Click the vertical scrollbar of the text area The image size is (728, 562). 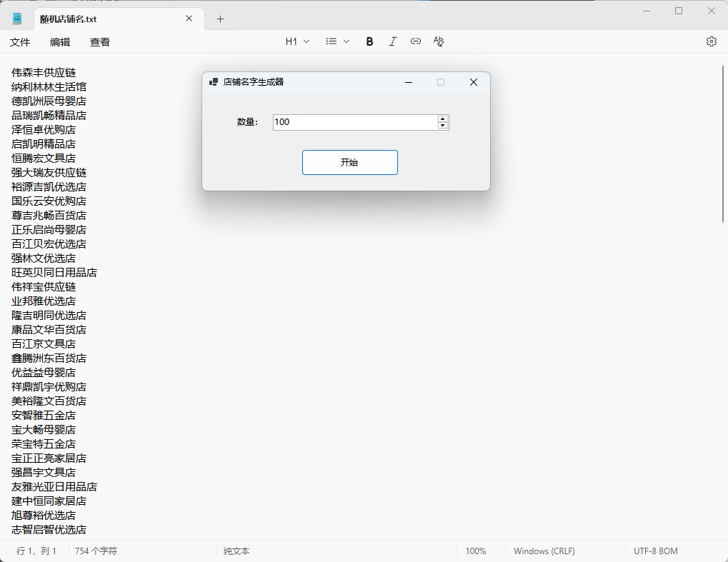pyautogui.click(x=723, y=143)
